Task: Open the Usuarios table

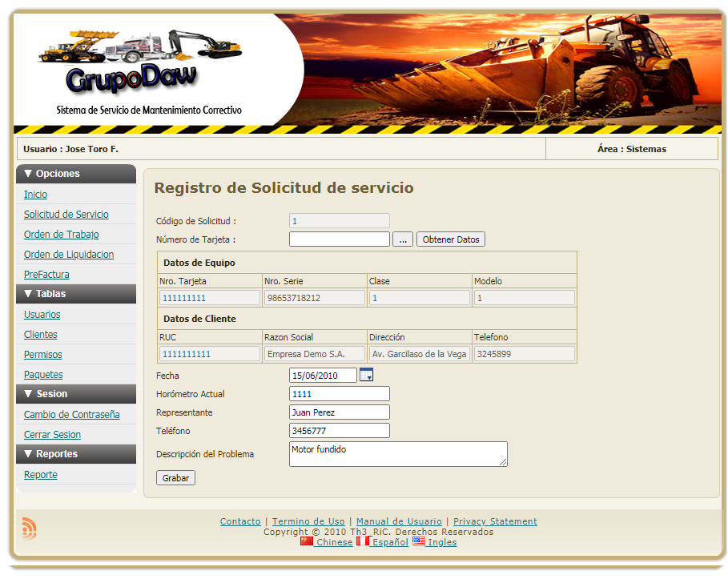Action: click(x=42, y=315)
